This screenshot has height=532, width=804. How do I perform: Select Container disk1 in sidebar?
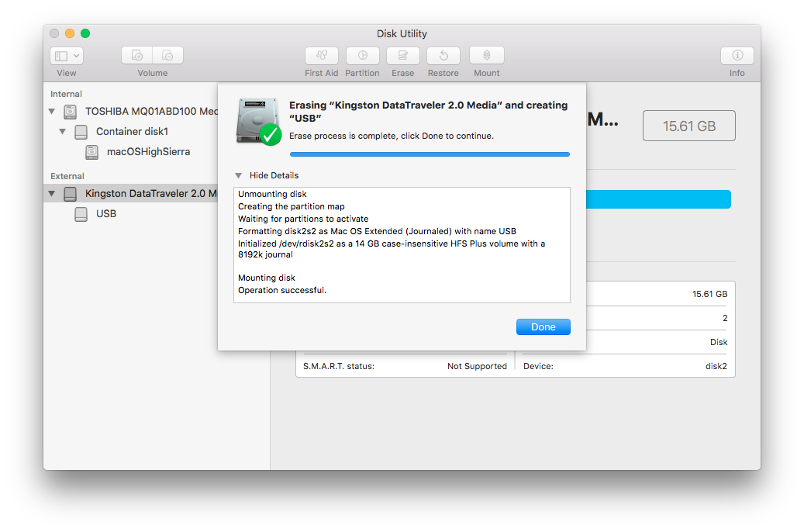point(131,132)
